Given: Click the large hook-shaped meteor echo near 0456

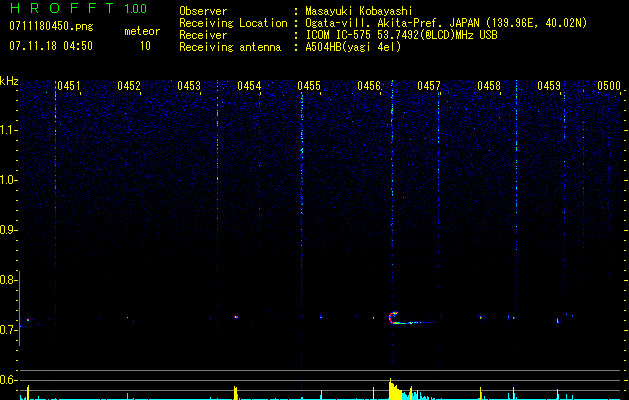Looking at the screenshot, I should click(x=411, y=318).
